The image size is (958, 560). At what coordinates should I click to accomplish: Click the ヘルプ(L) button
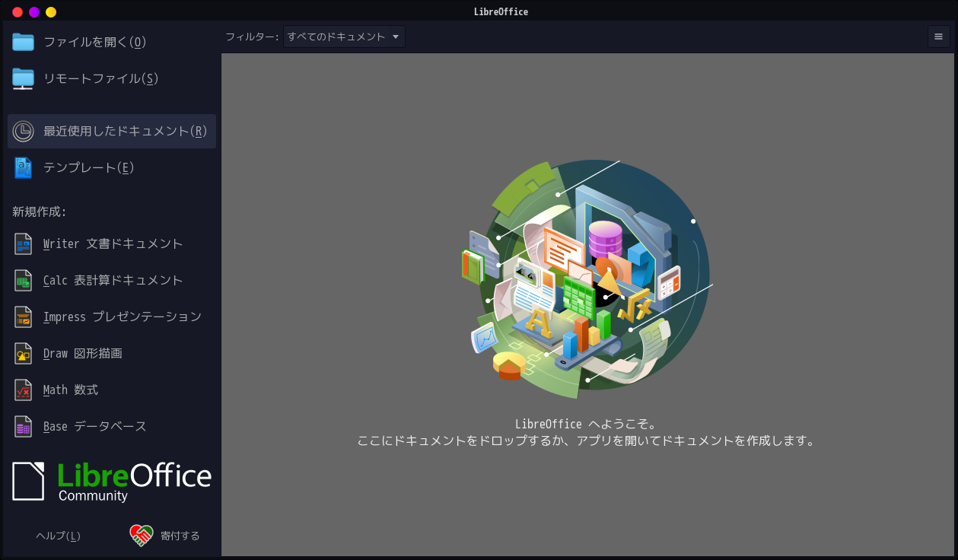(x=58, y=536)
